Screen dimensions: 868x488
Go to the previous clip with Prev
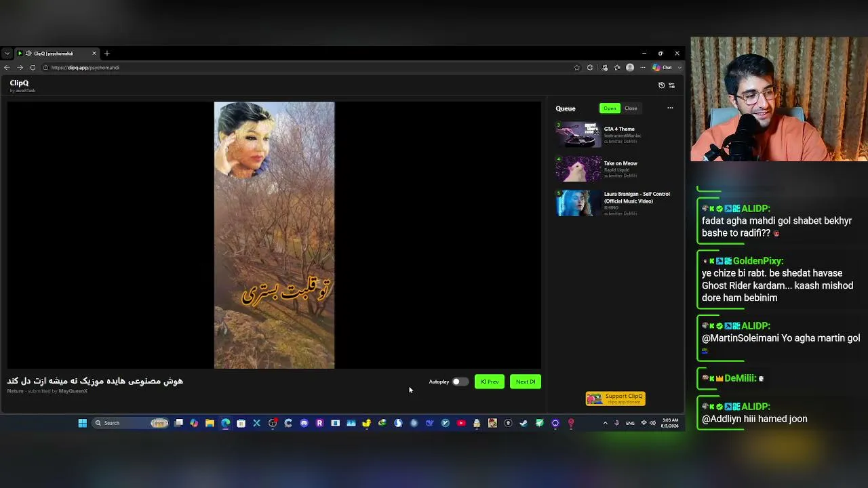[490, 382]
